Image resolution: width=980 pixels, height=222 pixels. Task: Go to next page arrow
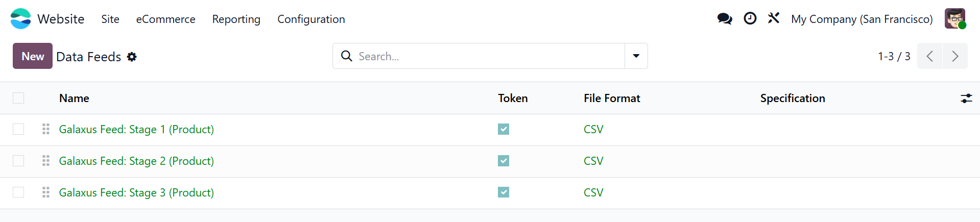point(955,56)
